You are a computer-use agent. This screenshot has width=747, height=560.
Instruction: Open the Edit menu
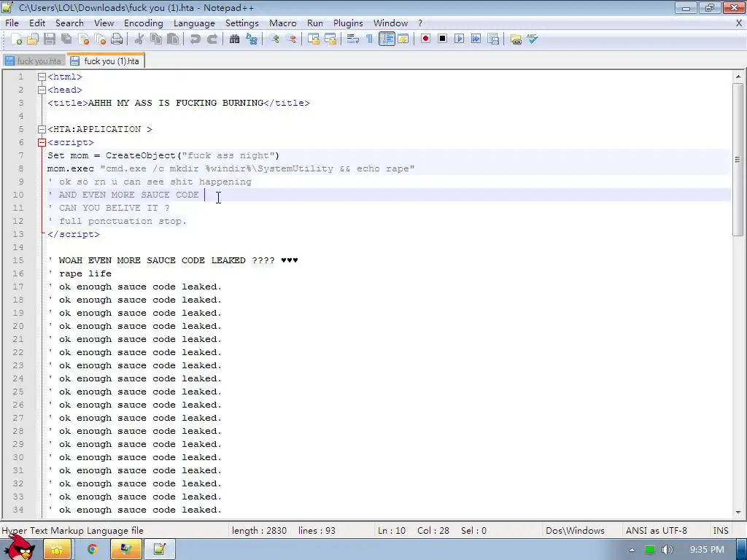36,23
